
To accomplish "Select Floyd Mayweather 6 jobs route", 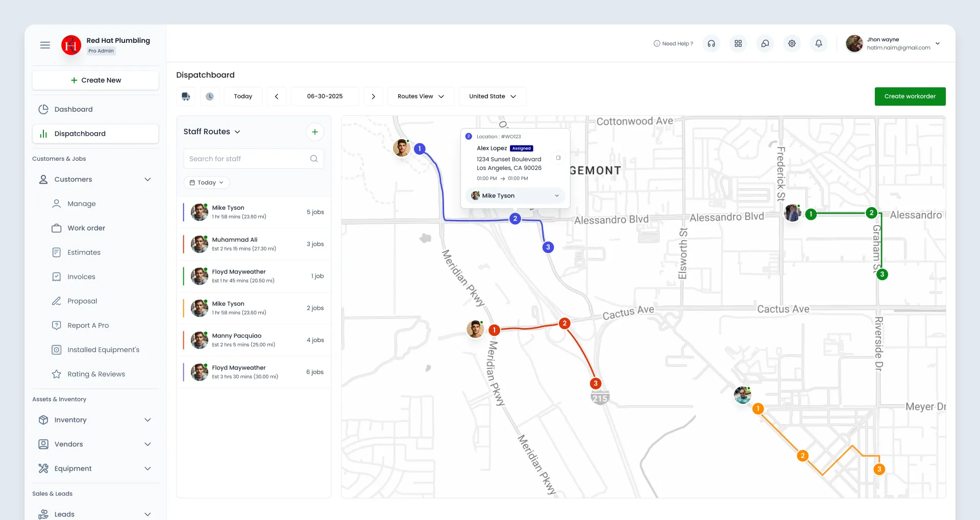I will click(254, 372).
